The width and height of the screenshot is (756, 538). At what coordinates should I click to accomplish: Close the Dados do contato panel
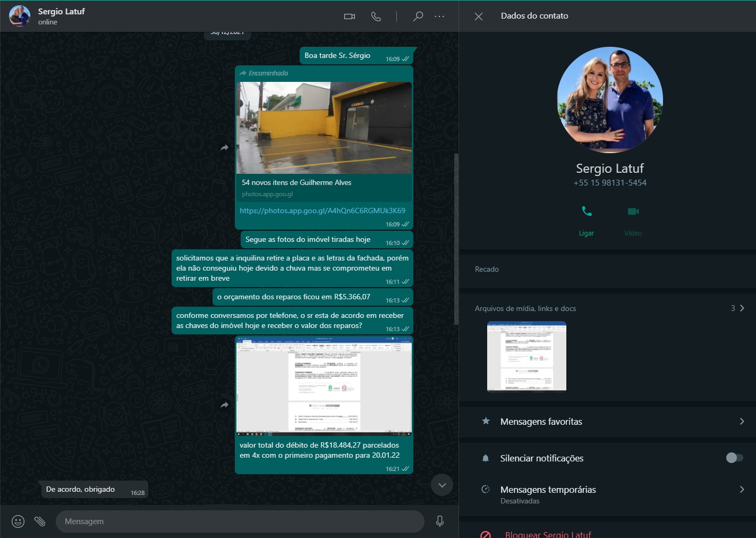click(479, 16)
